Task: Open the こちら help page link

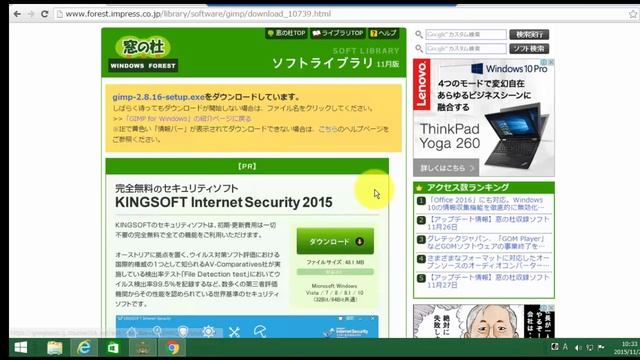Action: pyautogui.click(x=329, y=129)
